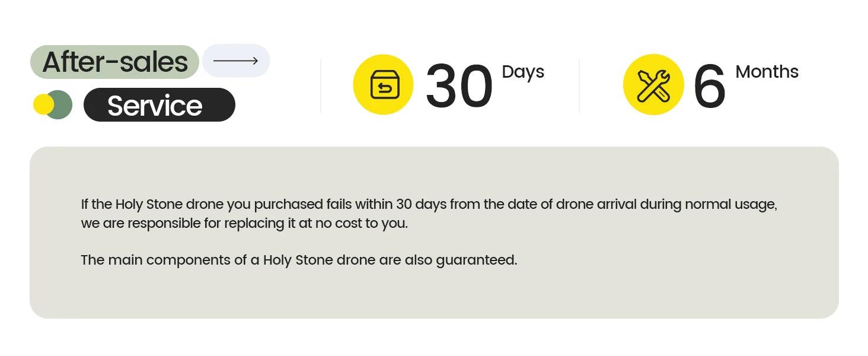Click the divider line before 30 Days
The image size is (868, 356).
[x=321, y=85]
